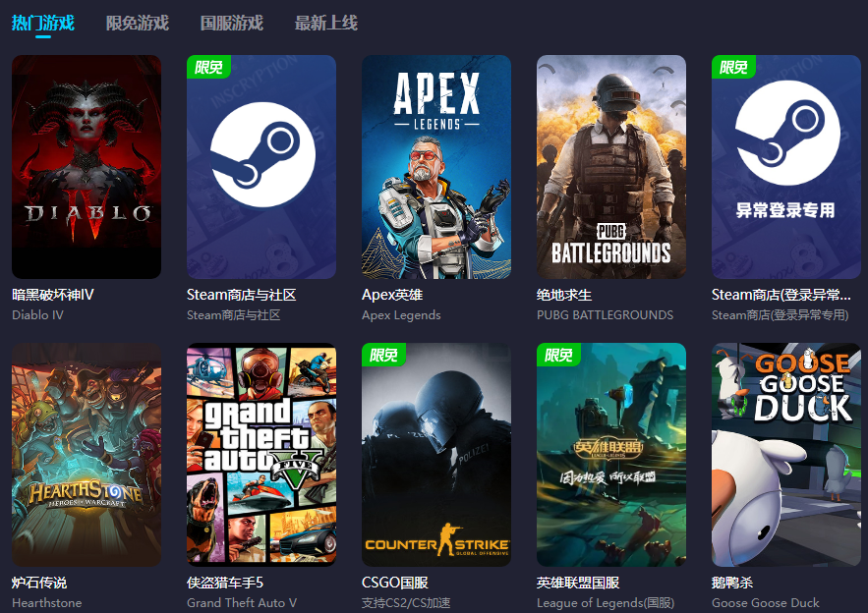
Task: Click the title 鹅鸭杀
Action: [x=732, y=583]
